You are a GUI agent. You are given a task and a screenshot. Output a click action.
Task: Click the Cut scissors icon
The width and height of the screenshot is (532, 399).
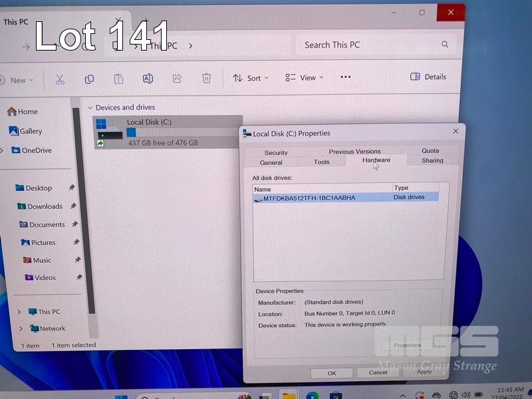60,79
